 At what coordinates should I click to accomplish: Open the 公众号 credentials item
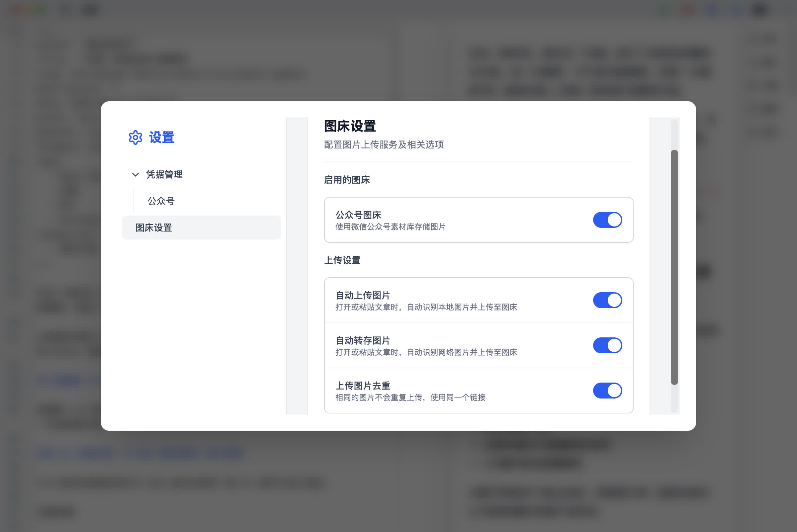click(x=161, y=201)
